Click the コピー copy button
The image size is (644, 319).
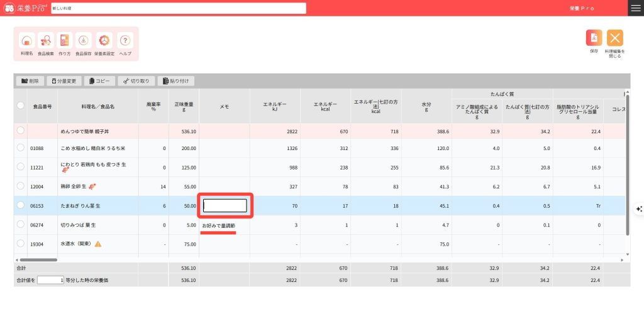[100, 81]
